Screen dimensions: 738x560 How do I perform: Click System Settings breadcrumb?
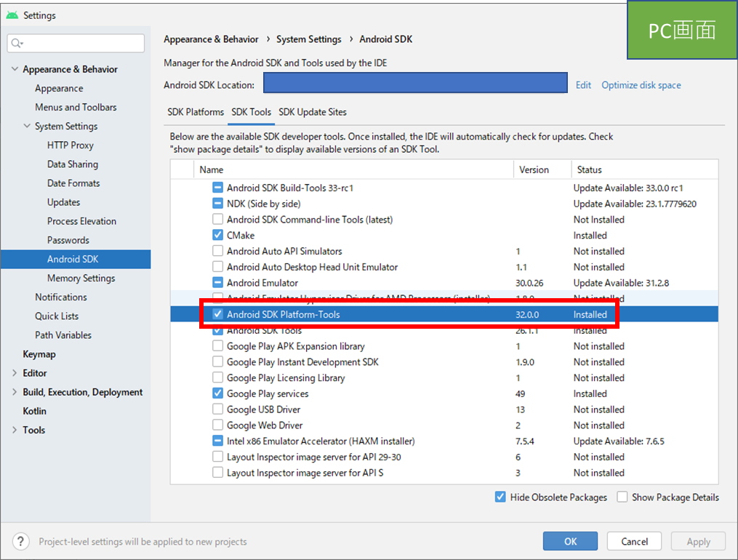[309, 39]
